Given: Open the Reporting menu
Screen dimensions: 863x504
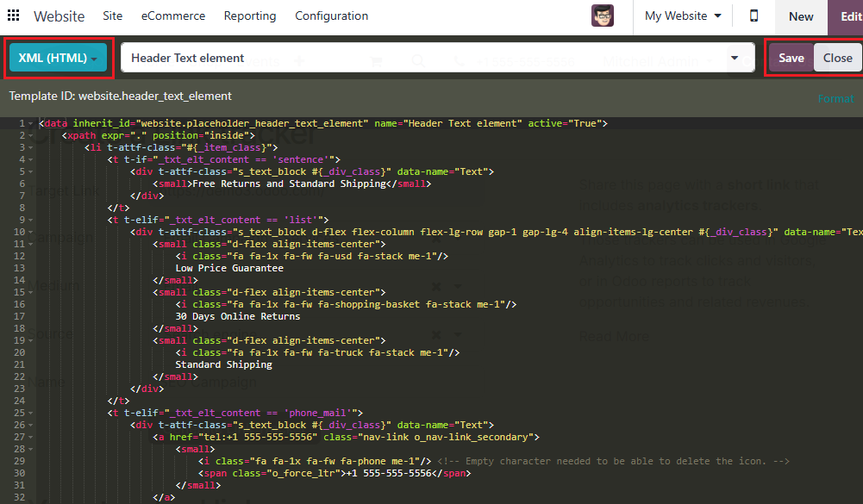Looking at the screenshot, I should (x=249, y=16).
